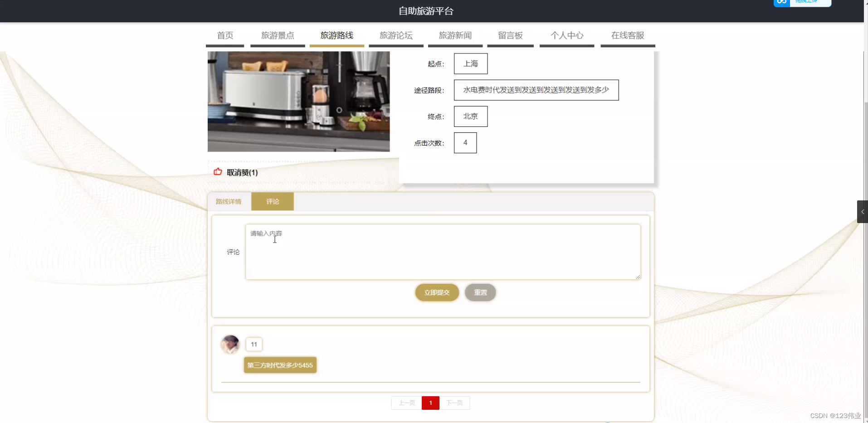Click the thumbs-up icon to cancel like

(x=218, y=172)
